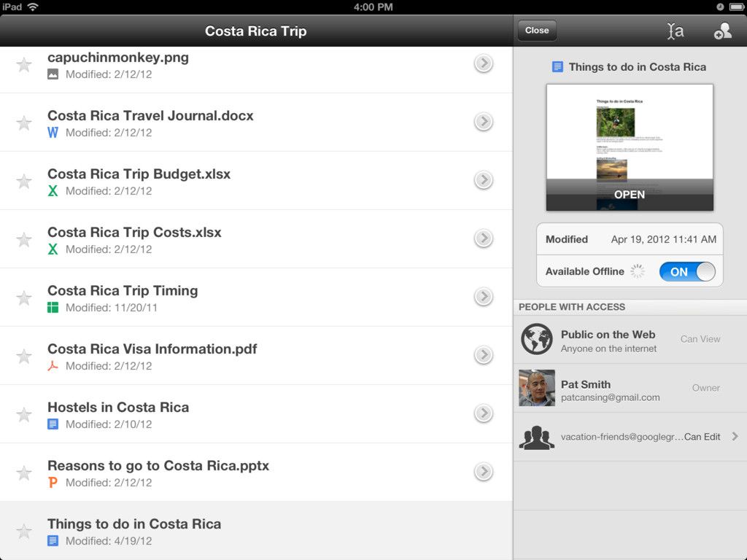Show details arrow for Trip Timing
747x560 pixels.
(x=484, y=297)
